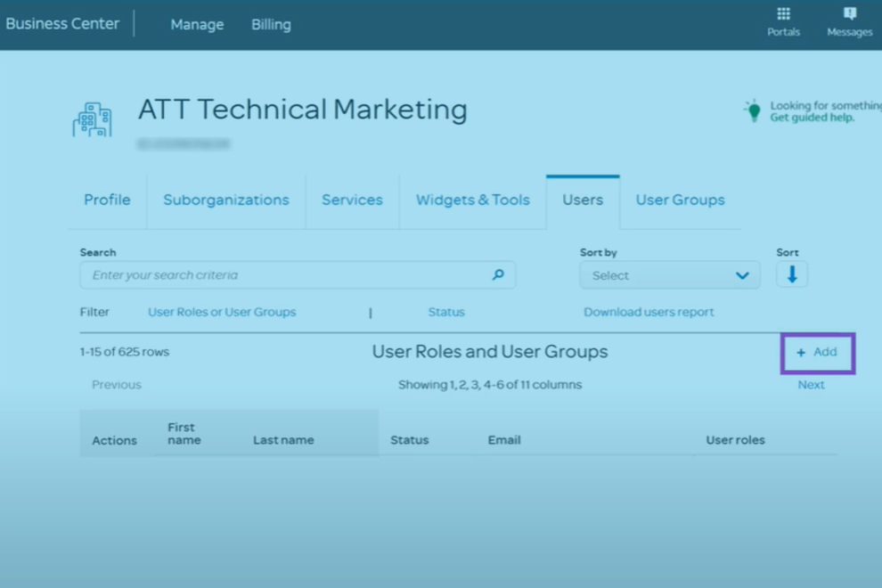The height and width of the screenshot is (588, 882).
Task: Focus the search criteria input field
Action: coord(298,274)
